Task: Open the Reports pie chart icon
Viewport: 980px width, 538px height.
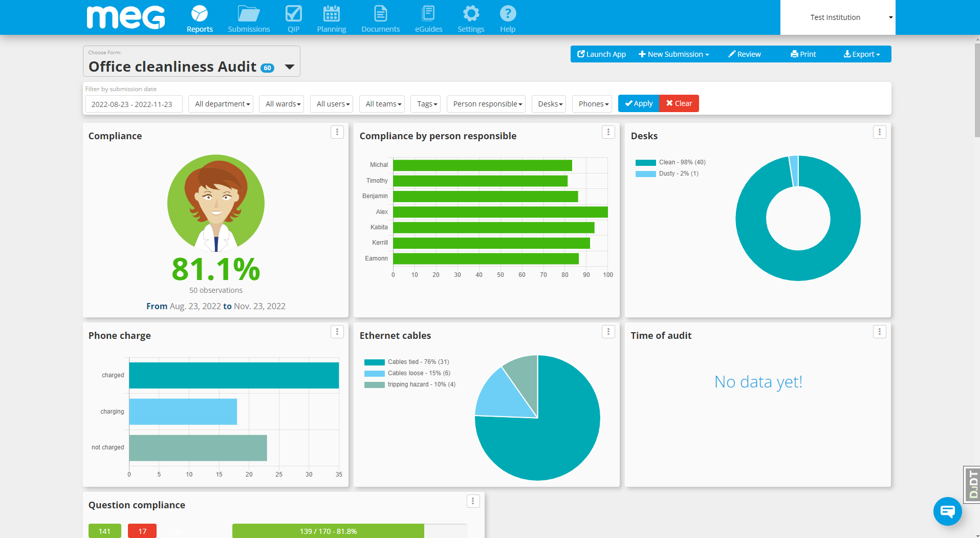Action: [200, 14]
